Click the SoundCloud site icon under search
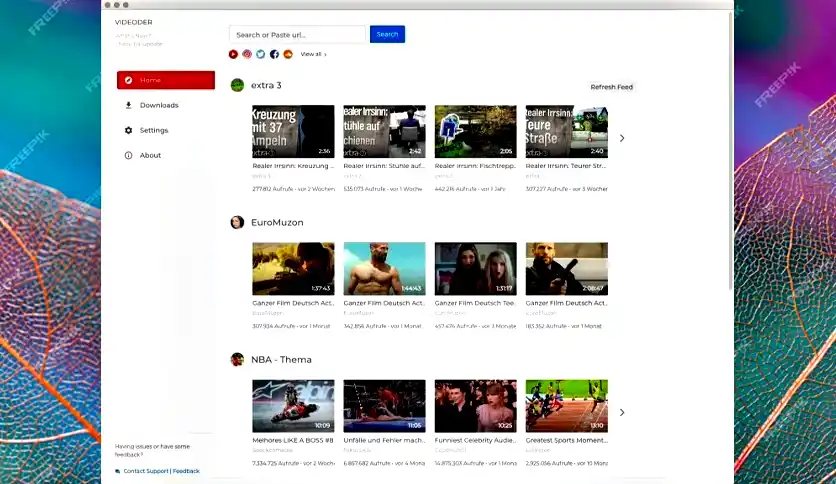Image resolution: width=836 pixels, height=484 pixels. [288, 54]
